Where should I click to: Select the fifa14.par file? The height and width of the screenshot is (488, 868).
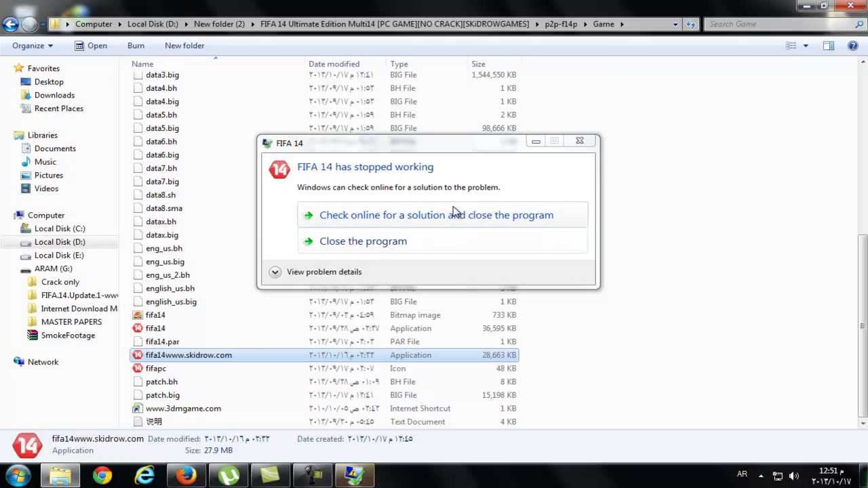162,342
